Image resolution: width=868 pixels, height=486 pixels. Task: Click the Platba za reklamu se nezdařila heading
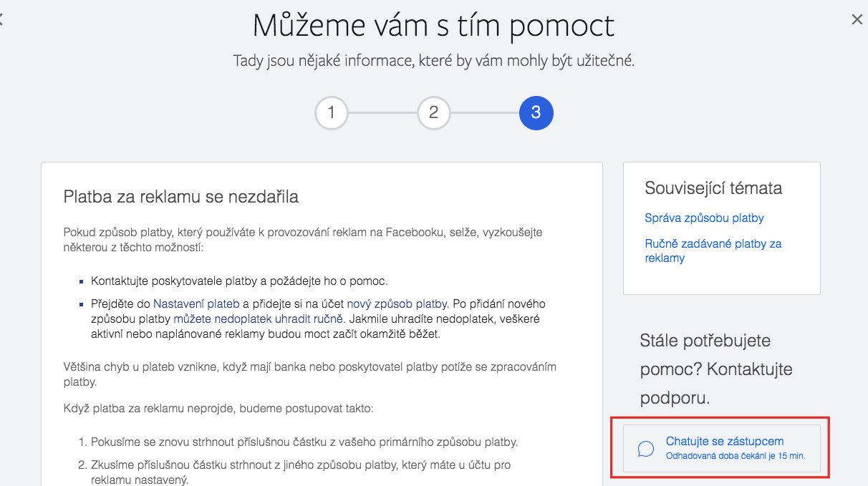[x=181, y=196]
